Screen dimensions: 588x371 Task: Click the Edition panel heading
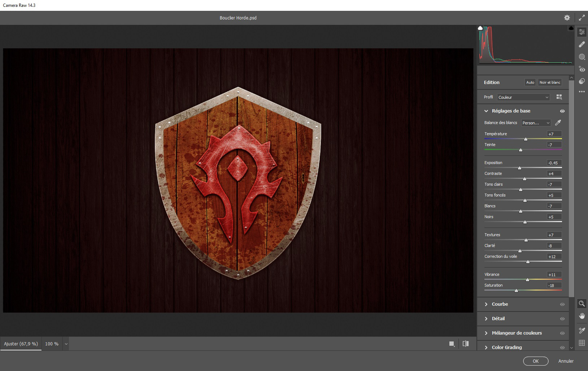pos(492,83)
